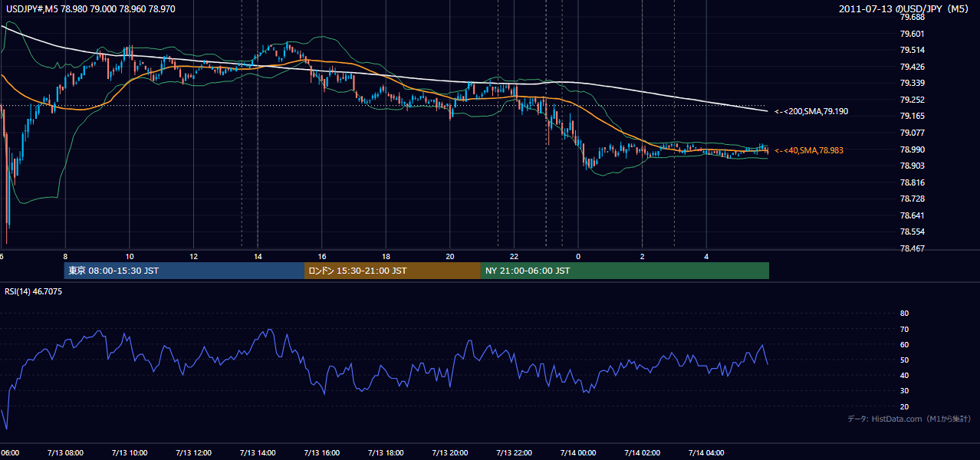This screenshot has height=460, width=980.
Task: Click price axis value 78.467
Action: click(912, 248)
